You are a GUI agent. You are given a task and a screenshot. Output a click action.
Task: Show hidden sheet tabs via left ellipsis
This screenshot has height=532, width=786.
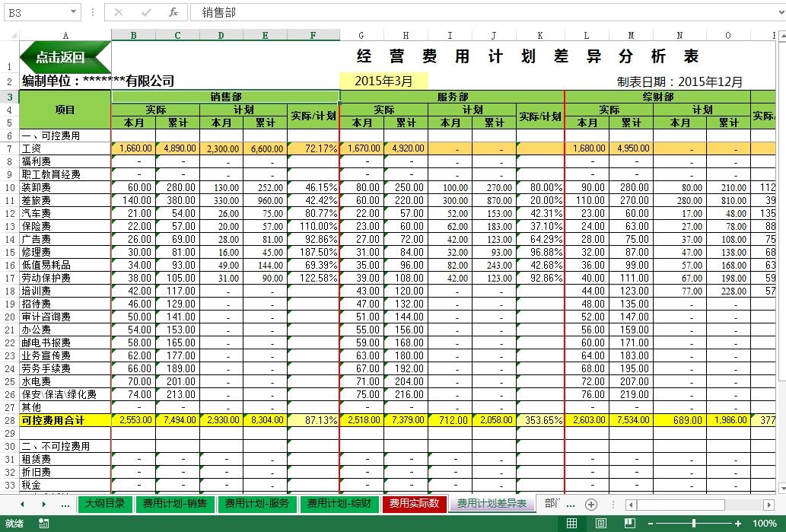65,504
